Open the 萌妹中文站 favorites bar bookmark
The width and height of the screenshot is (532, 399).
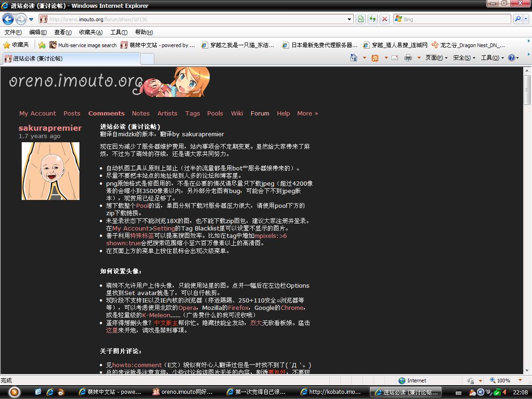(158, 45)
